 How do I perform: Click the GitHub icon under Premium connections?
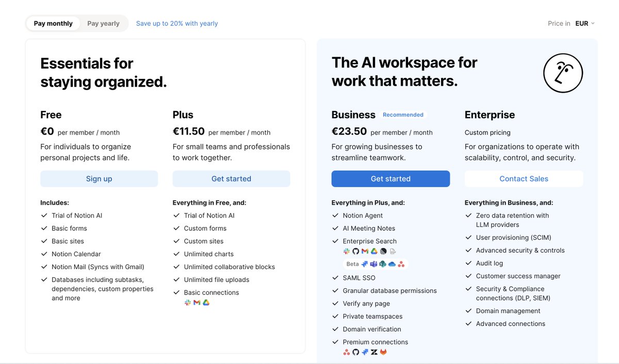[x=356, y=352]
